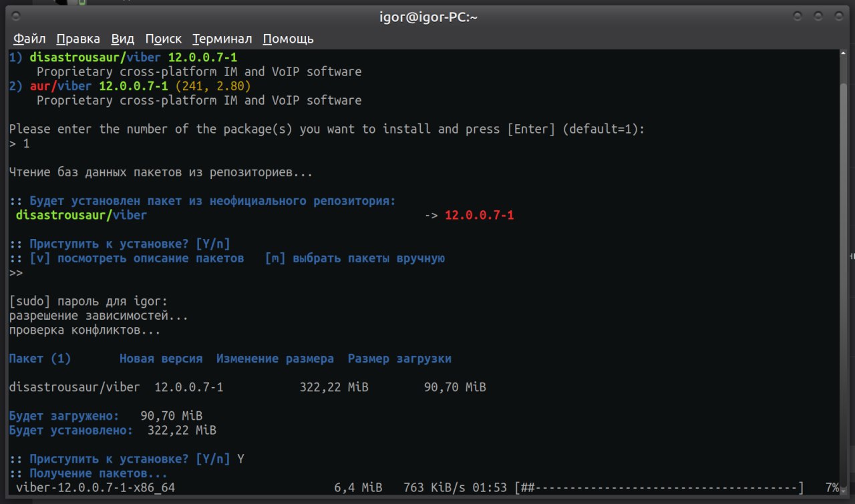Click the 'Пакет (1)' column header
Screen dimensions: 855x504
(40, 359)
